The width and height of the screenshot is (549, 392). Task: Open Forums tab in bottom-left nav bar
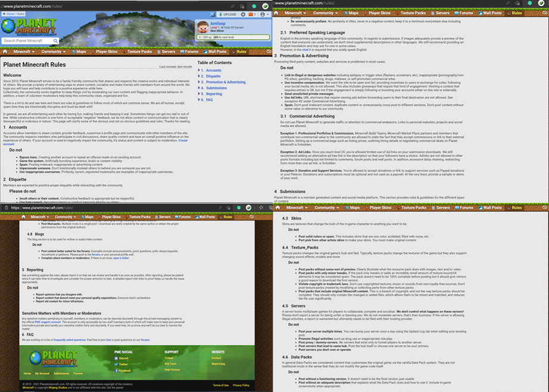183,217
